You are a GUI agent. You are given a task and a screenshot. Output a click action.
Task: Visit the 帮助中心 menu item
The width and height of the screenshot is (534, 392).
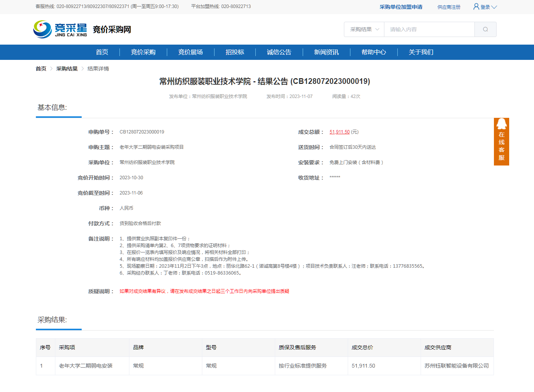pyautogui.click(x=374, y=52)
